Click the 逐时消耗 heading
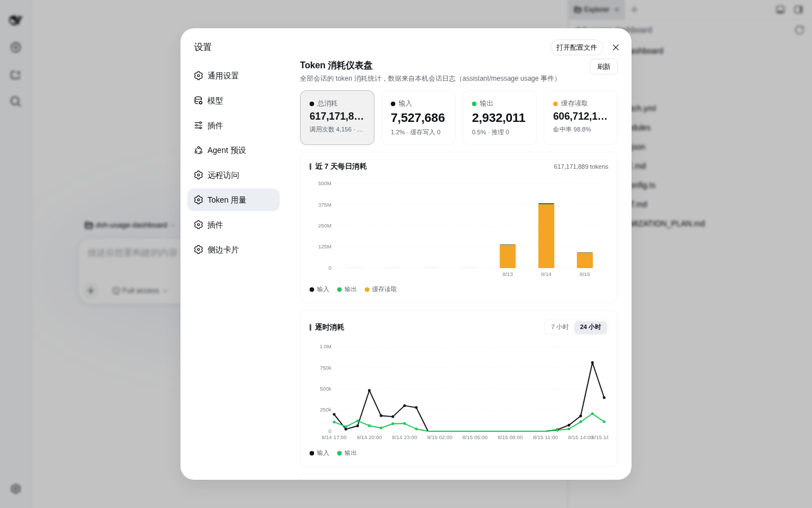This screenshot has width=812, height=508. click(329, 327)
